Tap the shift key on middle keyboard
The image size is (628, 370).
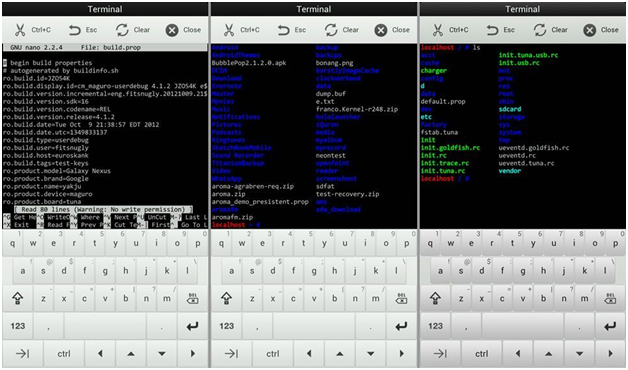pyautogui.click(x=226, y=298)
